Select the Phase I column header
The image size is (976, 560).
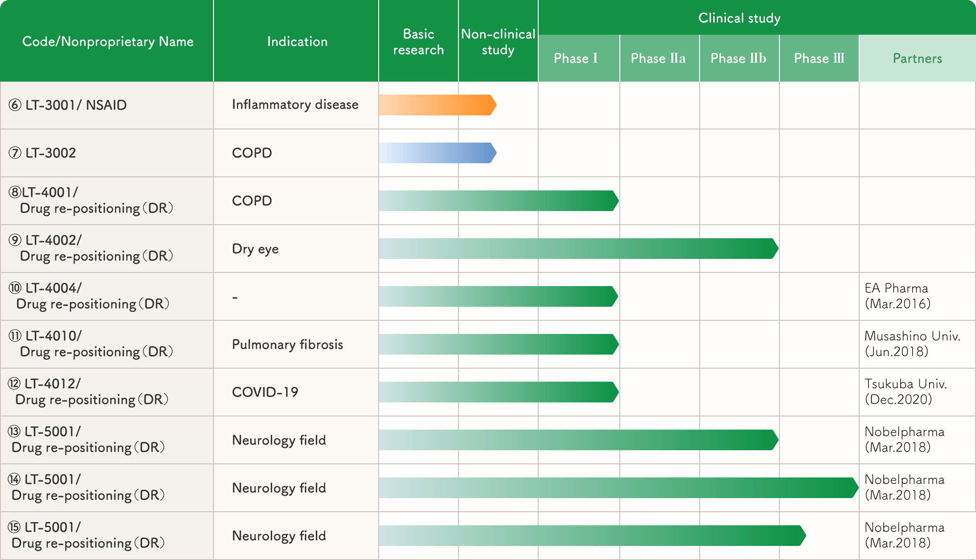point(579,58)
